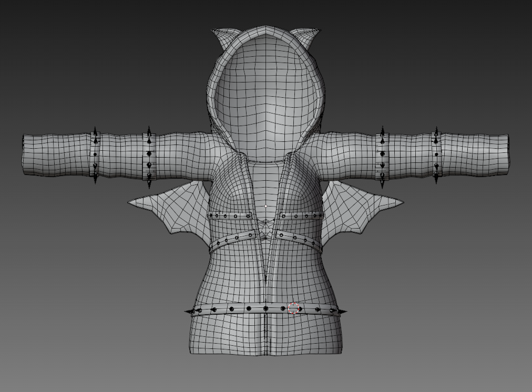Viewport: 532px width, 392px height.
Task: Click the spike at the belt's left end
Action: pyautogui.click(x=189, y=311)
